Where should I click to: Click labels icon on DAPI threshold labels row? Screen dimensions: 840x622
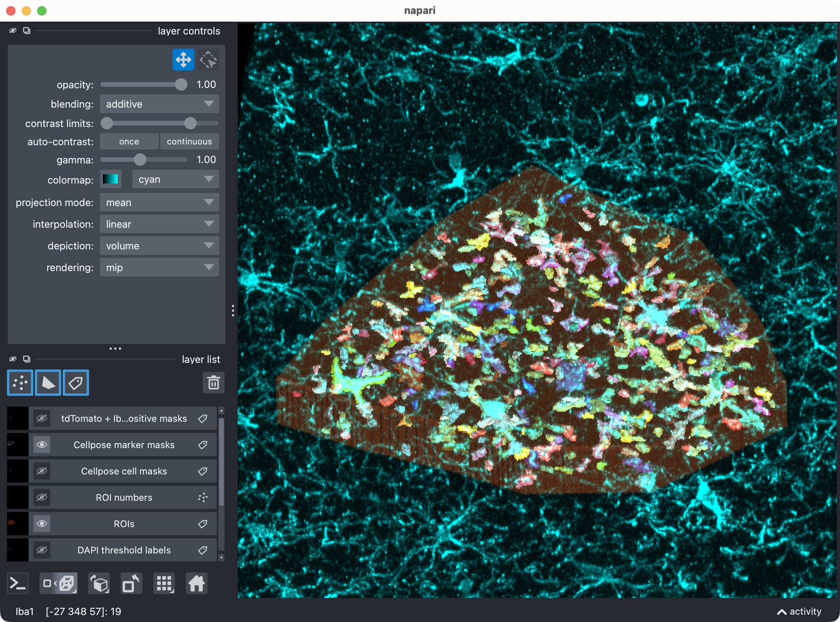(203, 550)
